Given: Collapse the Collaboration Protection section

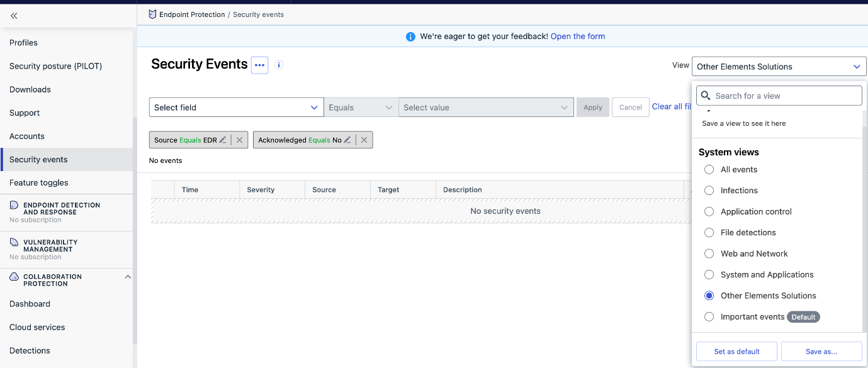Looking at the screenshot, I should pos(128,277).
